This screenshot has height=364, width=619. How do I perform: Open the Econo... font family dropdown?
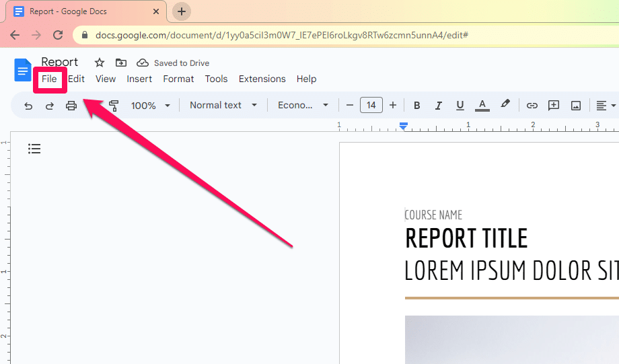tap(303, 105)
